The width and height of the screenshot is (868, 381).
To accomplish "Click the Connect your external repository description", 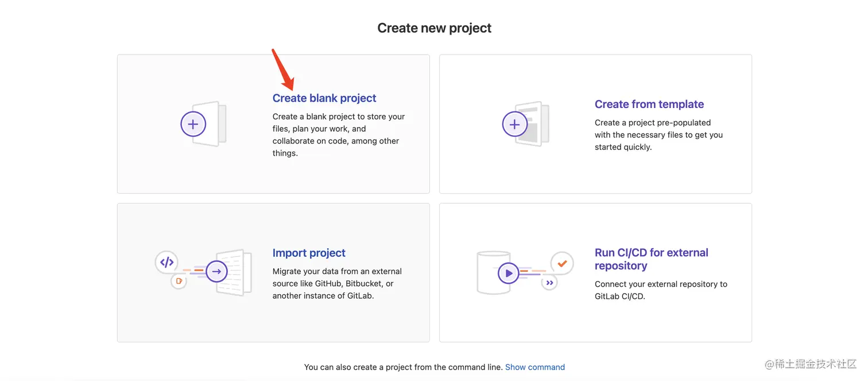I will [660, 290].
